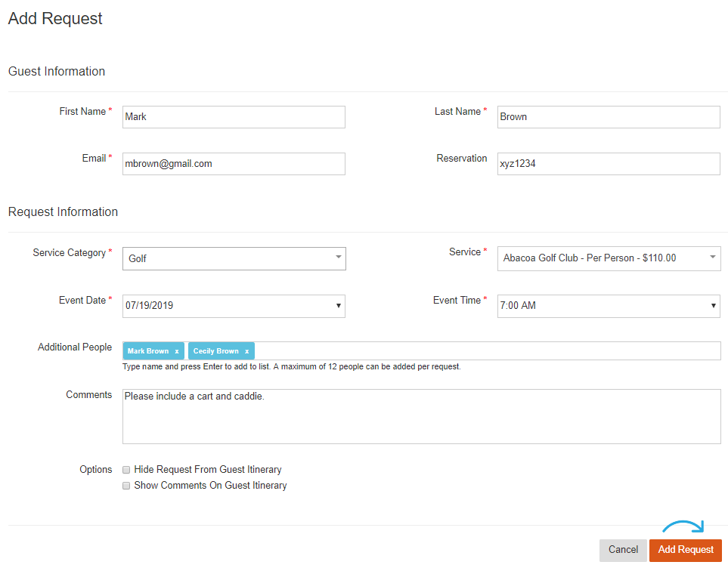This screenshot has height=568, width=728.
Task: Expand Service Category dropdown arrow
Action: point(339,257)
